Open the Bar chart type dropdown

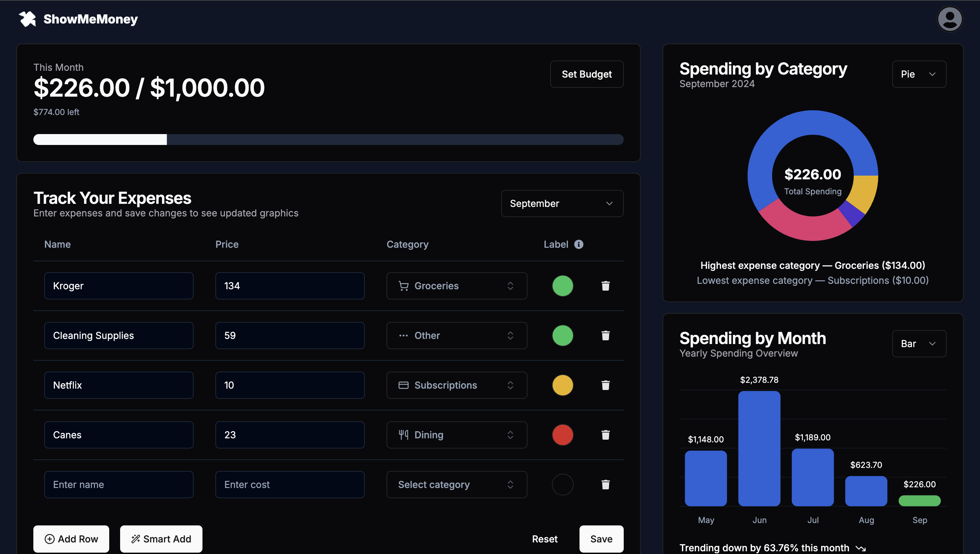click(919, 344)
